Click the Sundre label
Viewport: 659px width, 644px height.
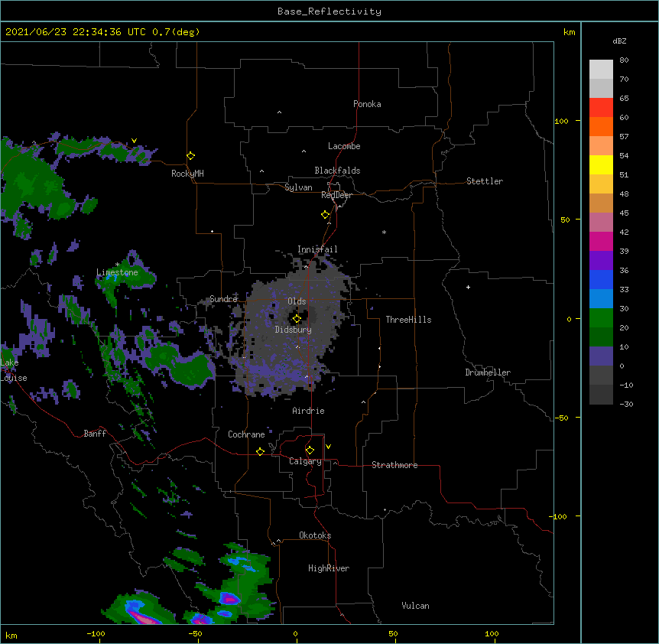(x=223, y=299)
